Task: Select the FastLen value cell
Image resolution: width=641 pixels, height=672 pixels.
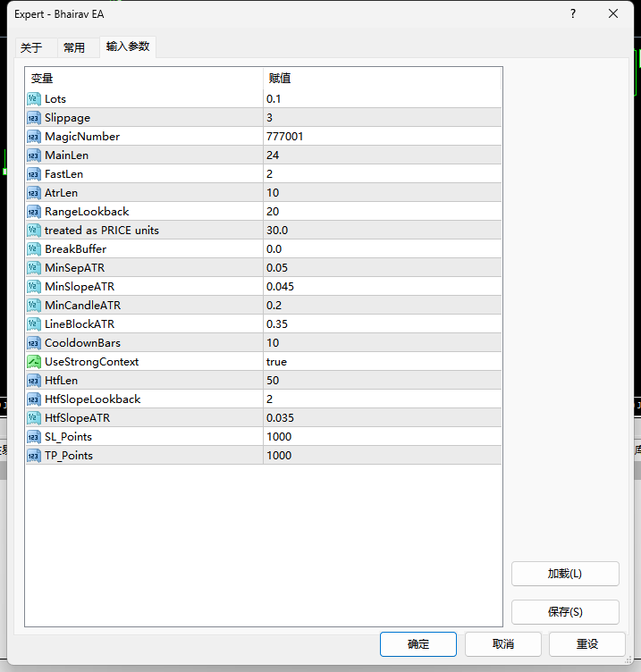Action: 383,174
